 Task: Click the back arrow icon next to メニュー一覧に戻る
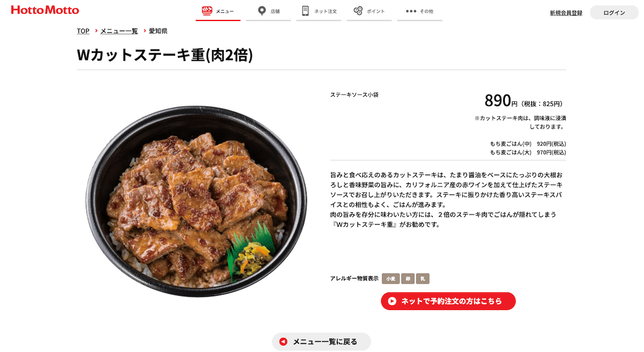point(283,342)
